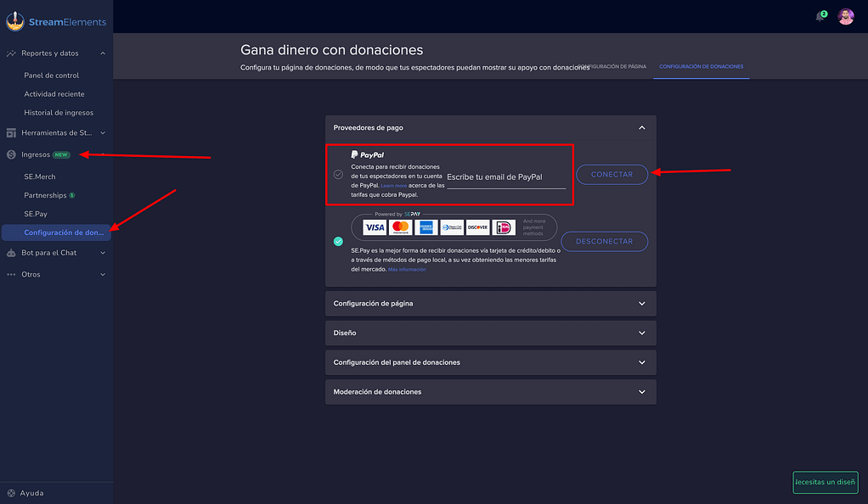
Task: Expand Herramientas de St... chevron
Action: (x=103, y=132)
